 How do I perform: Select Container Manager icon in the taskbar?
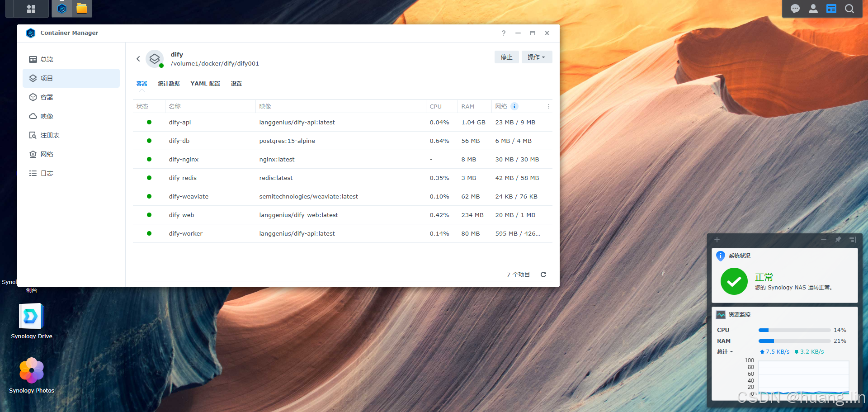point(62,9)
